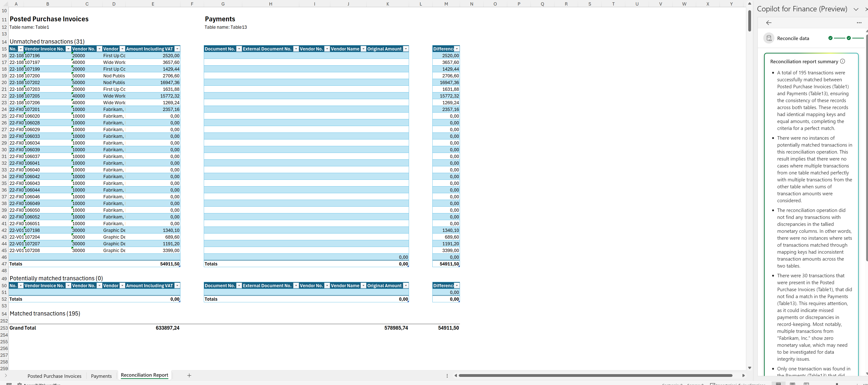Switch to Page Layout view icon
Viewport: 868px width, 385px height.
pyautogui.click(x=793, y=384)
